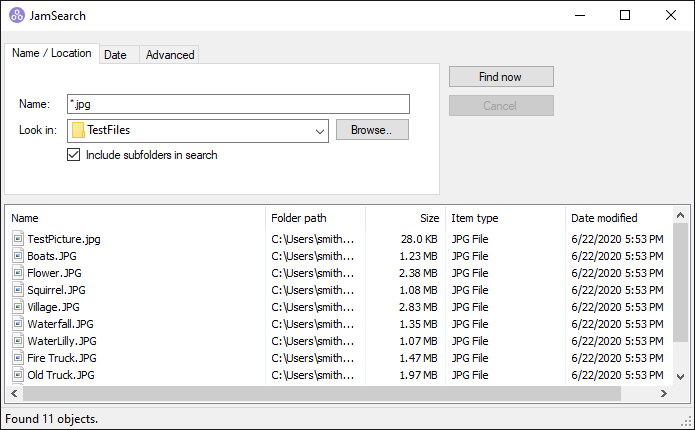695x430 pixels.
Task: Sort results by the Name column header
Action: [x=135, y=218]
